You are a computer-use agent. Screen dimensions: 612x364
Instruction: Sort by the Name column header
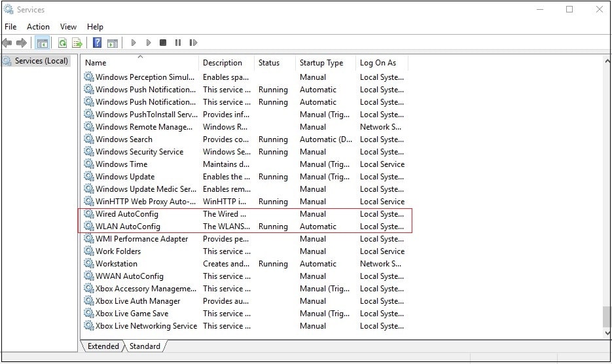140,62
